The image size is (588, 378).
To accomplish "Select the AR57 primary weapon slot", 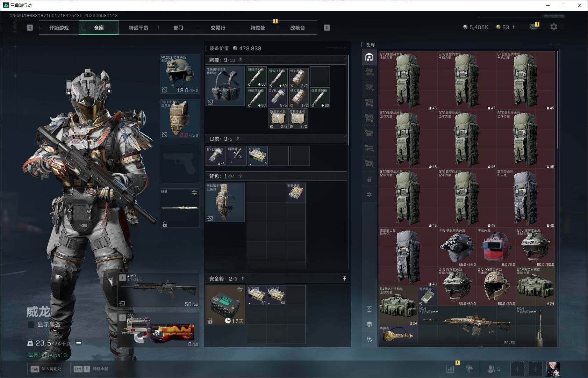I will [159, 290].
